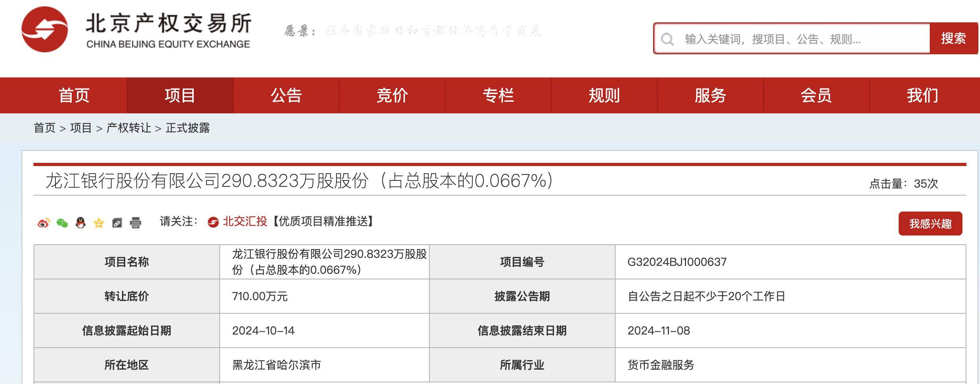Open the 竞价 section in the menu
The image size is (980, 384).
click(392, 95)
